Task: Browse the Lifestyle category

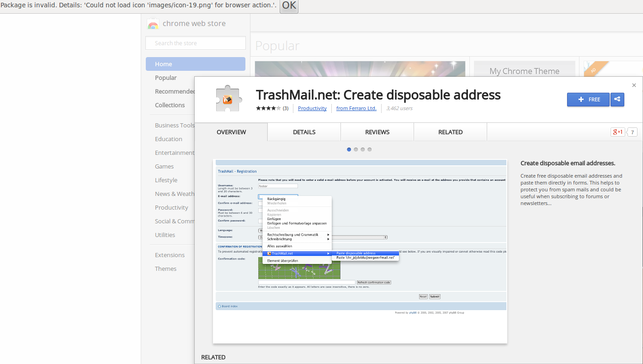Action: point(166,180)
